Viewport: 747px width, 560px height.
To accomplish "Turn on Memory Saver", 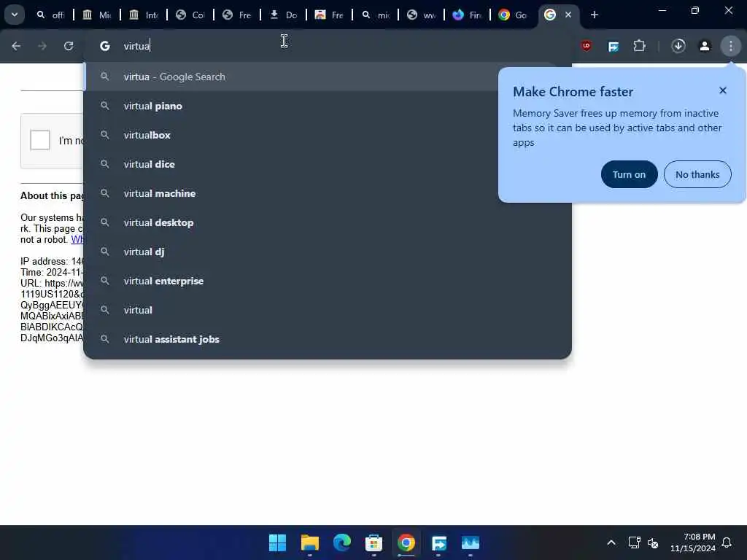I will 629,174.
